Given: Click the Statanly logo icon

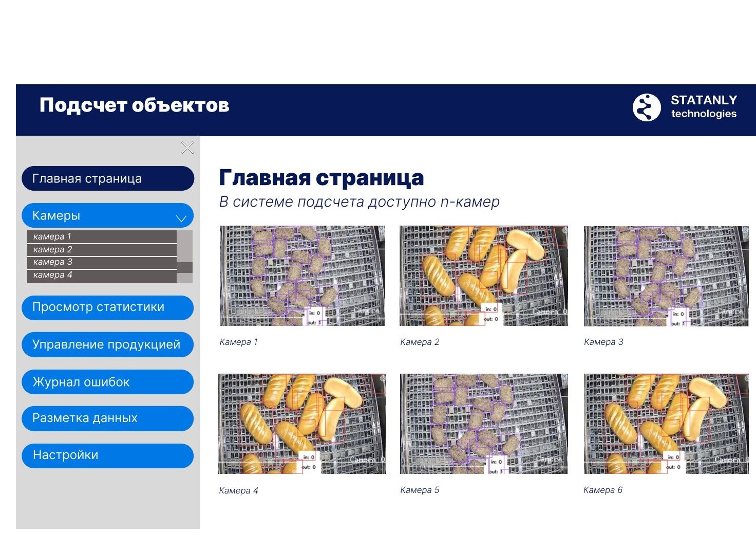Looking at the screenshot, I should click(x=646, y=107).
